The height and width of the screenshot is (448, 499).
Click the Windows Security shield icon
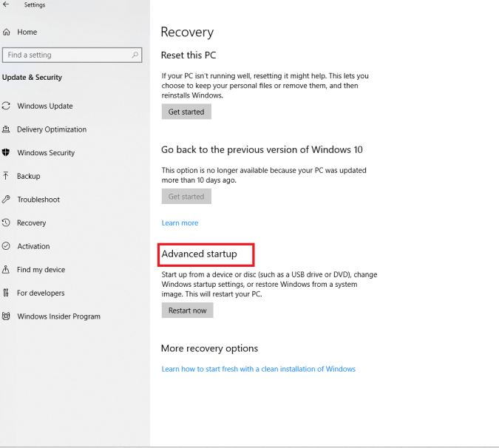(6, 153)
